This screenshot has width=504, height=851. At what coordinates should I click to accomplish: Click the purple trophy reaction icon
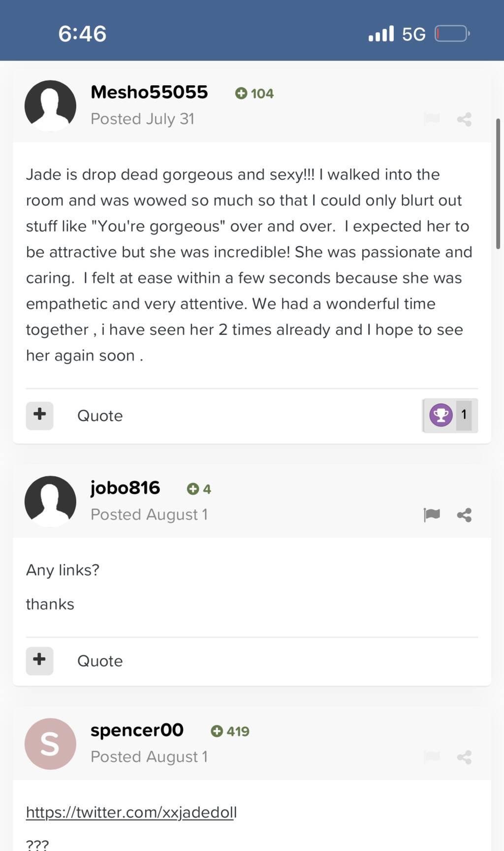pos(441,415)
